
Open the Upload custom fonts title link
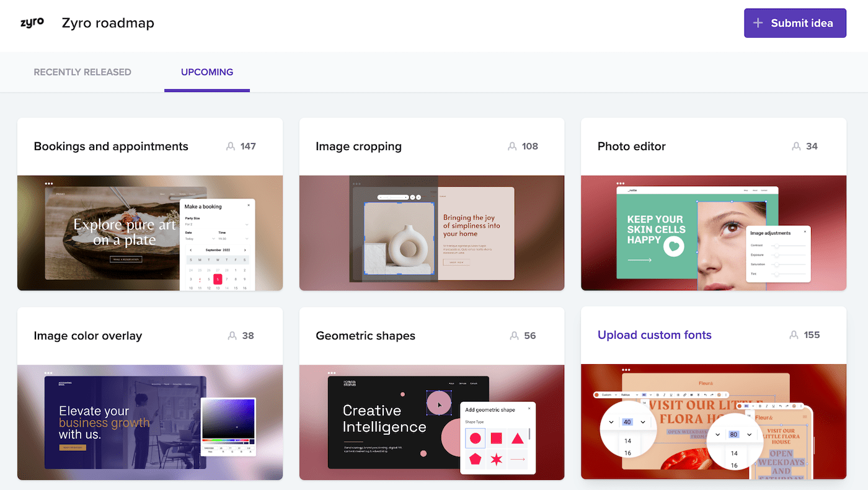tap(654, 335)
